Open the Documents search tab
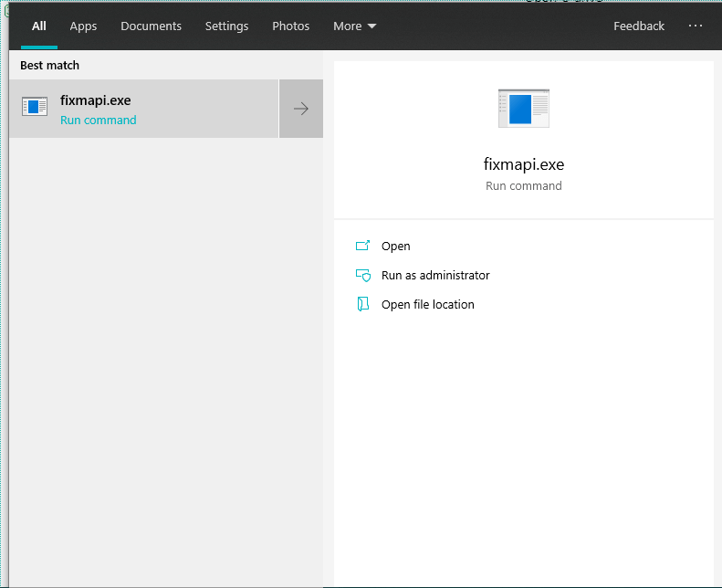The width and height of the screenshot is (722, 588). (x=151, y=26)
